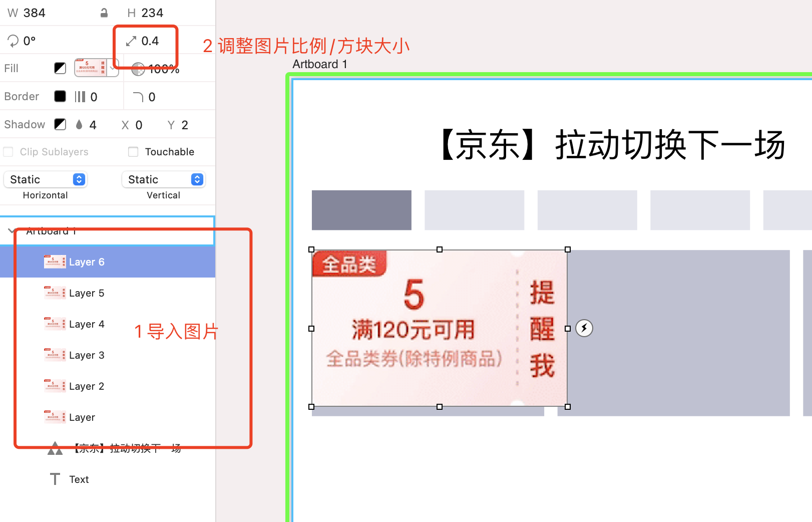
Task: Enable the Touchable checkbox
Action: tap(133, 152)
